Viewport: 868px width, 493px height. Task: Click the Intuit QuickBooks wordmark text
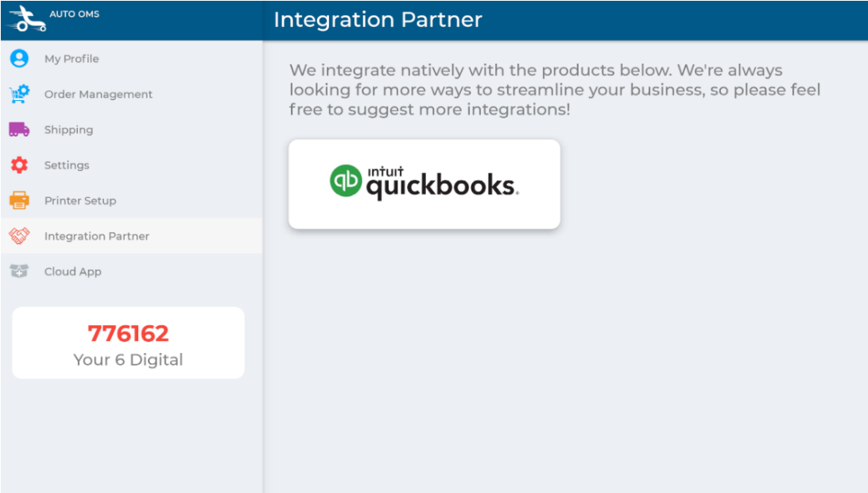(x=440, y=184)
